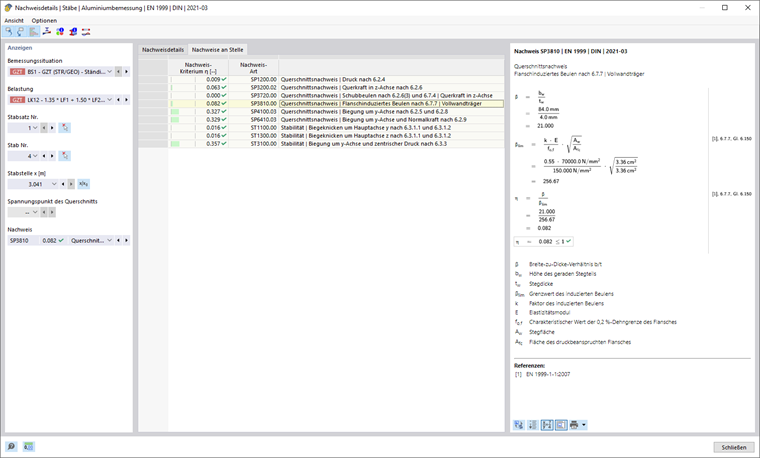Select the Nachweise an Stelle tab
This screenshot has height=458, width=760.
coord(218,49)
